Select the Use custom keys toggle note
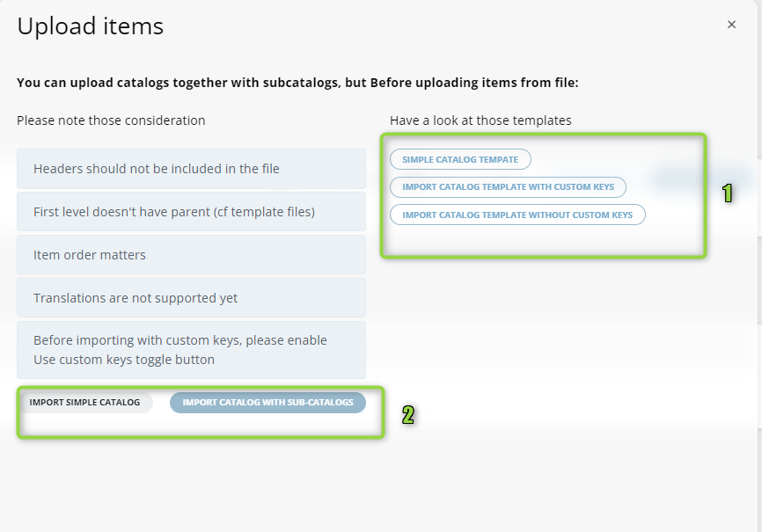 [191, 350]
